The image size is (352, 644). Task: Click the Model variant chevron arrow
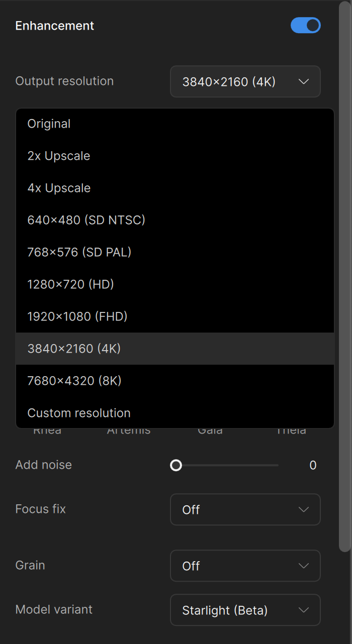click(x=304, y=610)
